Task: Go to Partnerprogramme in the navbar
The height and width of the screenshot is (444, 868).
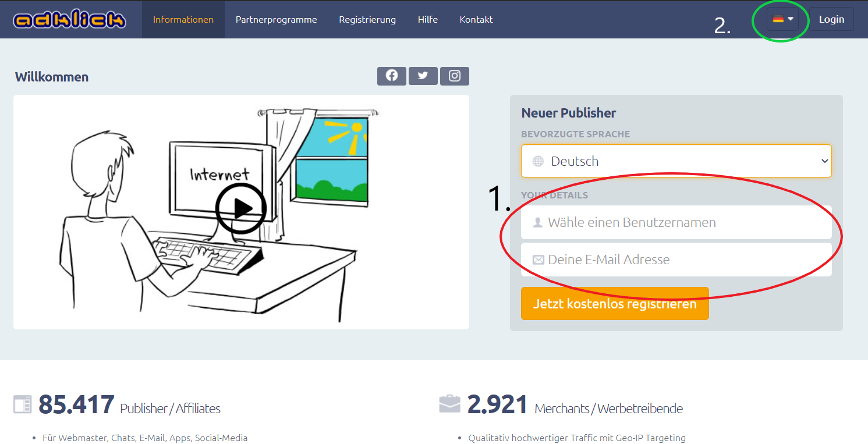Action: 276,19
